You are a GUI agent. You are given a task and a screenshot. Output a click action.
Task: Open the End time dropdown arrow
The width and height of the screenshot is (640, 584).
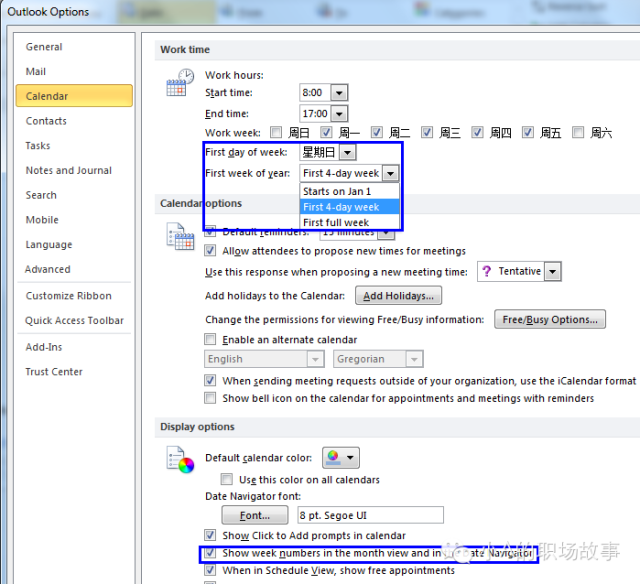[339, 113]
